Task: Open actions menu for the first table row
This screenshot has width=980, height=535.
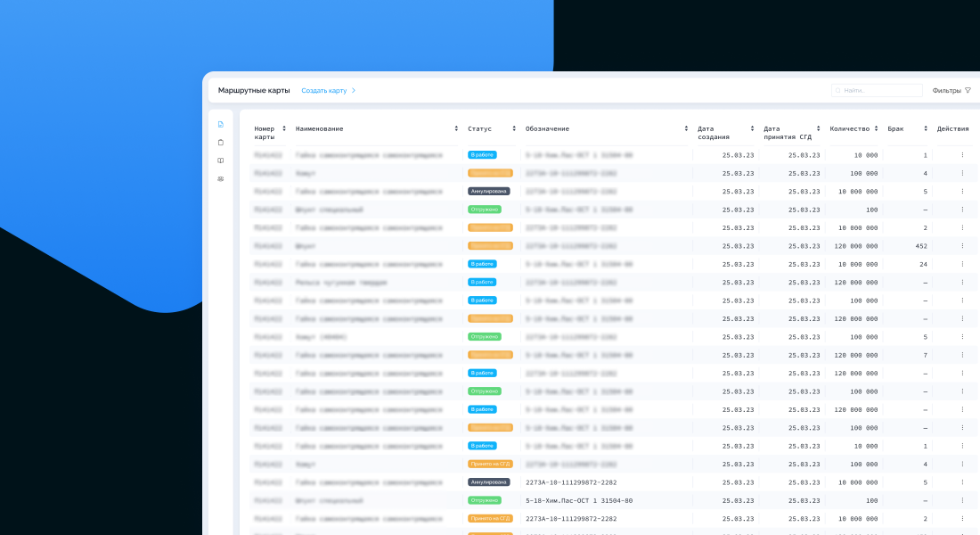Action: click(962, 155)
